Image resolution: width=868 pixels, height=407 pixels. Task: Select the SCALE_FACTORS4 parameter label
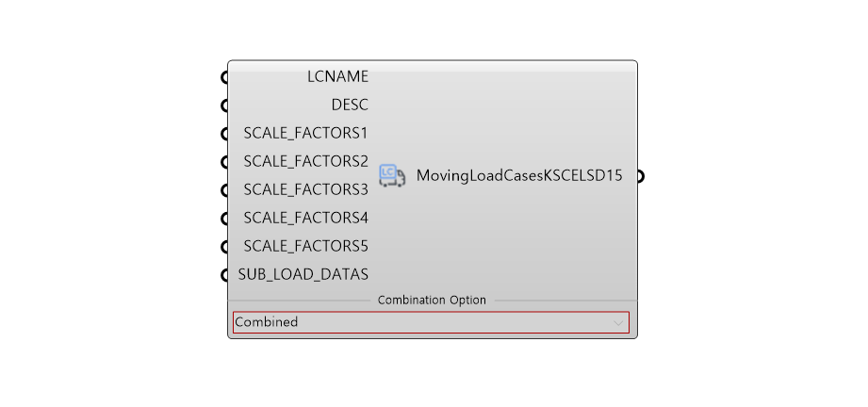[x=305, y=219]
